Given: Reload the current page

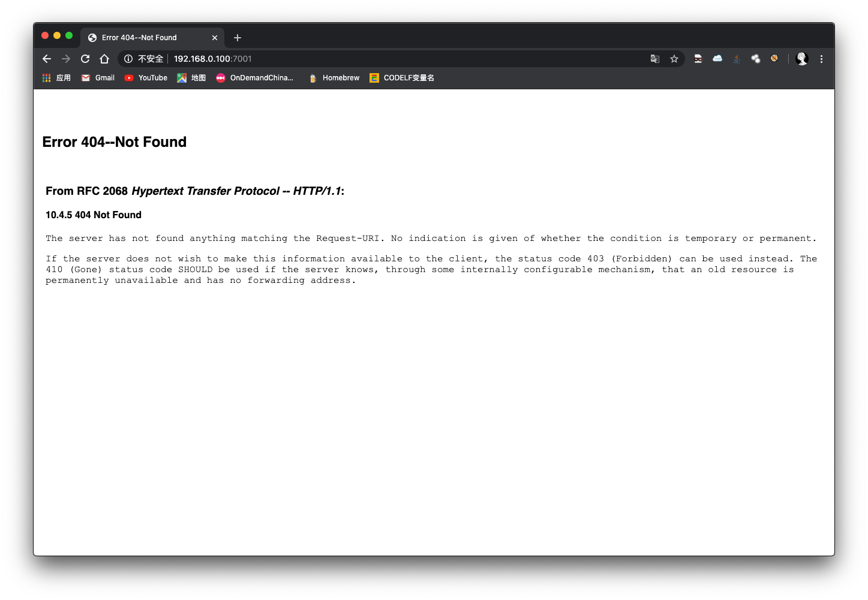Looking at the screenshot, I should (x=85, y=59).
